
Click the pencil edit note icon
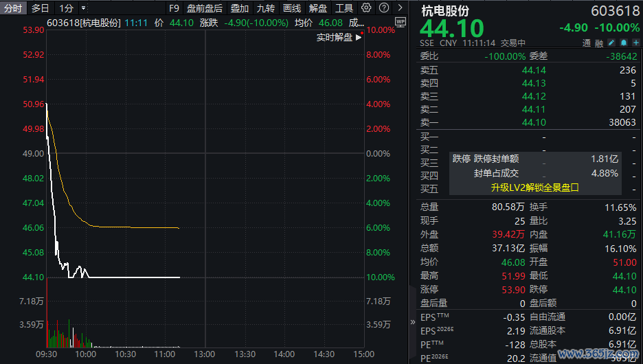pyautogui.click(x=611, y=43)
